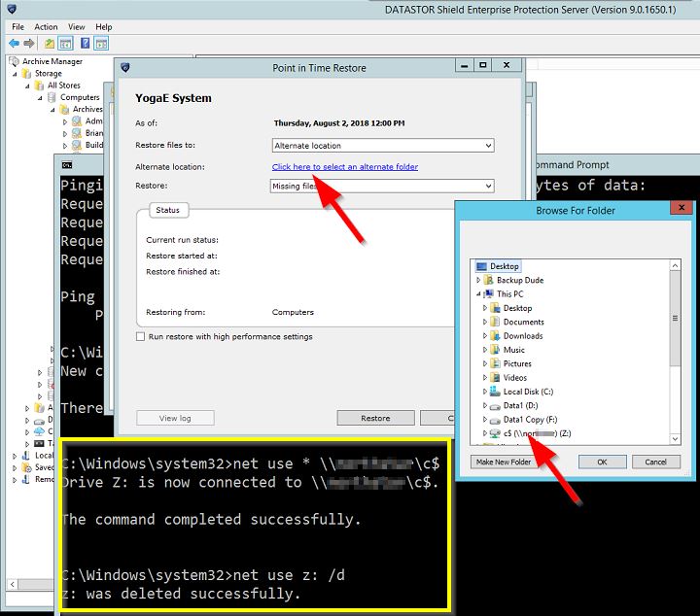Click the Data1 Copy (F:) drive icon

(495, 420)
